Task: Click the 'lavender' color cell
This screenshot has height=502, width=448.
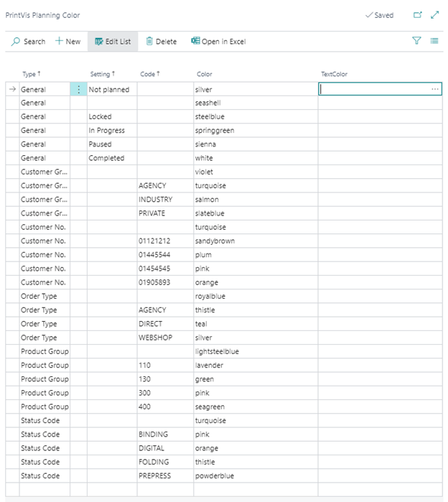Action: point(256,365)
